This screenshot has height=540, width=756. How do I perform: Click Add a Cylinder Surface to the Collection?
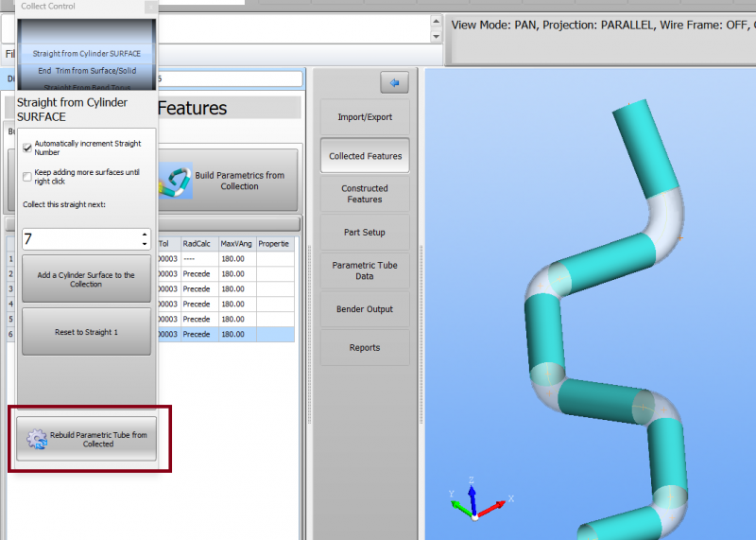[86, 279]
